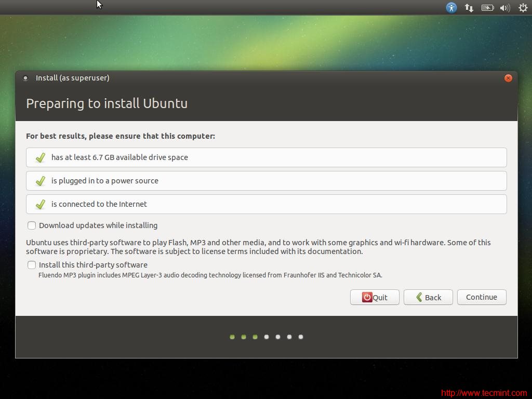Click the first green progress dot
This screenshot has width=532, height=399.
point(232,337)
